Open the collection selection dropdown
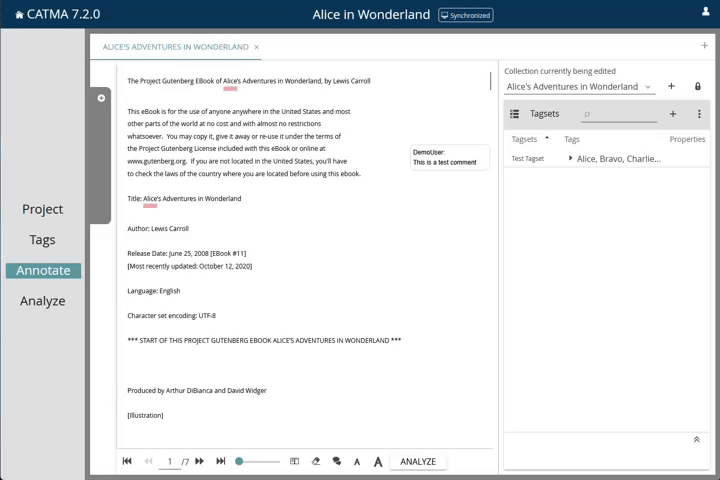 [648, 87]
